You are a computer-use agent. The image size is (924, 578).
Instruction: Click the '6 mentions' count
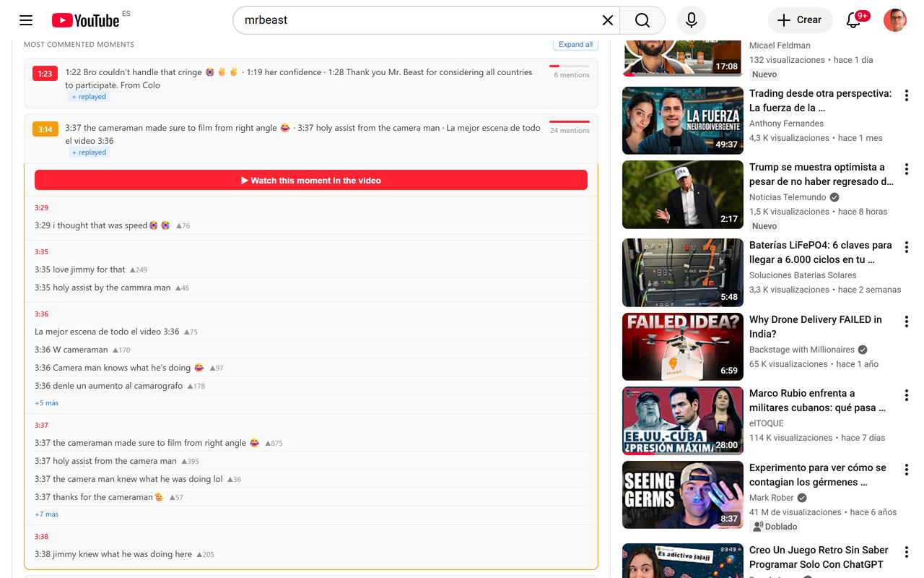(572, 75)
